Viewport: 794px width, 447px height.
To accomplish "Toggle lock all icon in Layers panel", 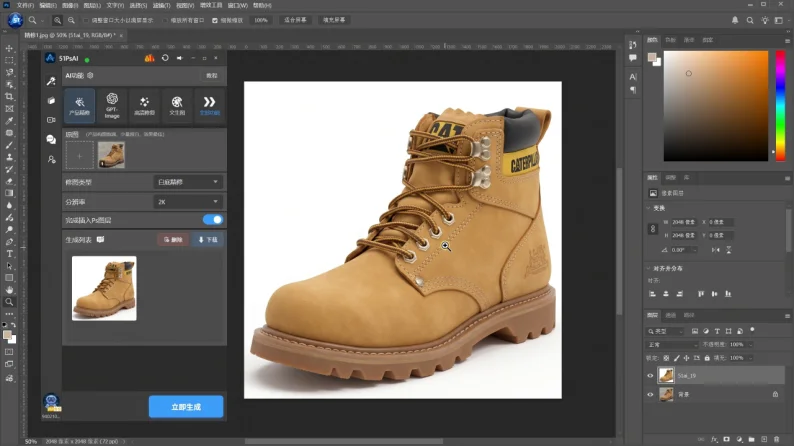I will coord(707,358).
